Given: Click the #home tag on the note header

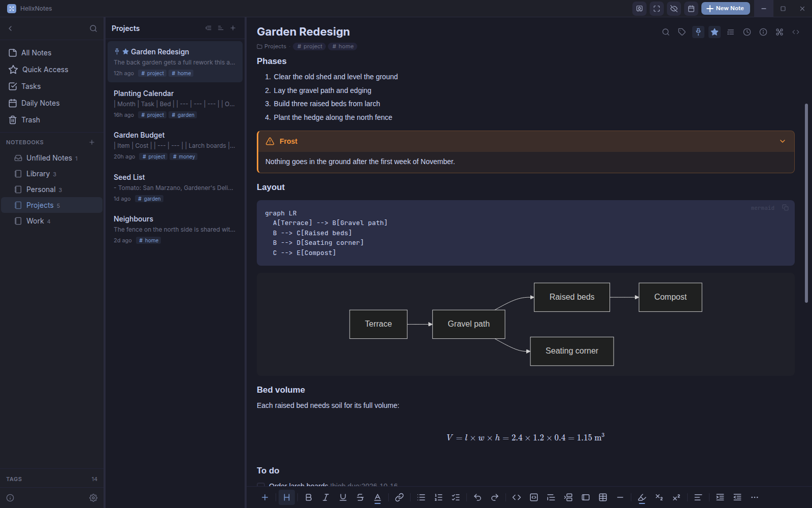Looking at the screenshot, I should click(x=343, y=46).
